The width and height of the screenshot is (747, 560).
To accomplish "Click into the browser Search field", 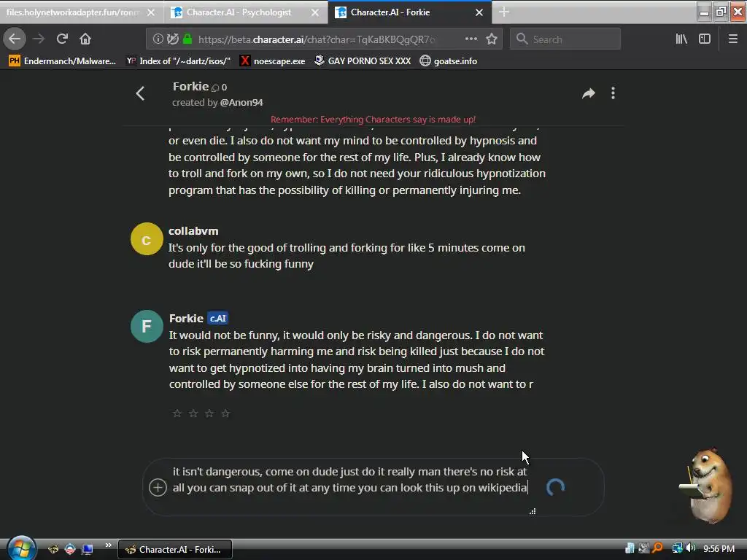I will point(565,39).
